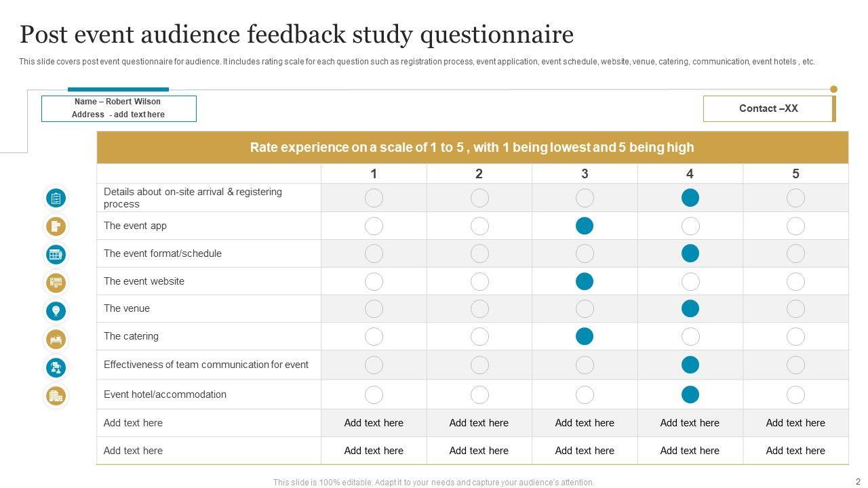Image resolution: width=868 pixels, height=488 pixels.
Task: Select the slide title text
Action: point(296,34)
